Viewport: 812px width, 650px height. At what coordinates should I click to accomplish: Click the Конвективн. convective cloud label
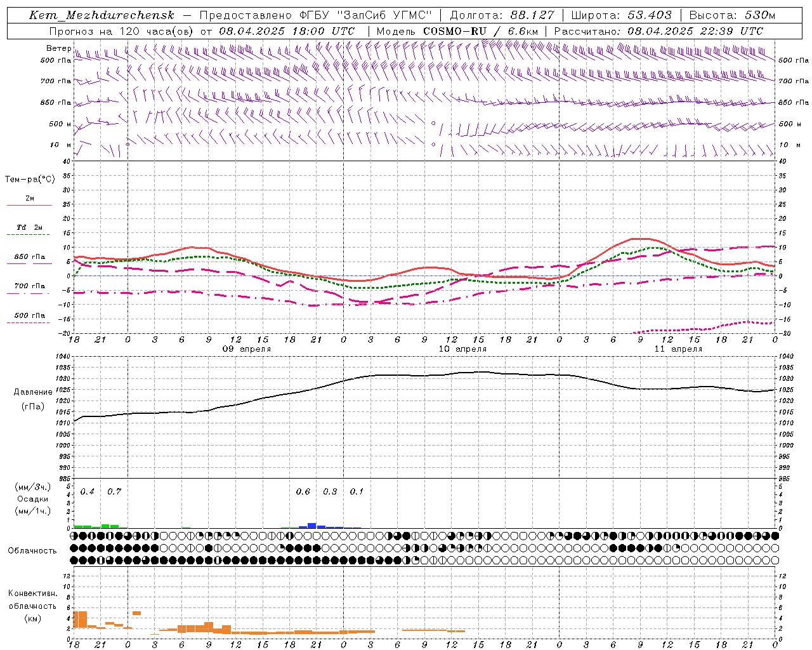(x=32, y=594)
